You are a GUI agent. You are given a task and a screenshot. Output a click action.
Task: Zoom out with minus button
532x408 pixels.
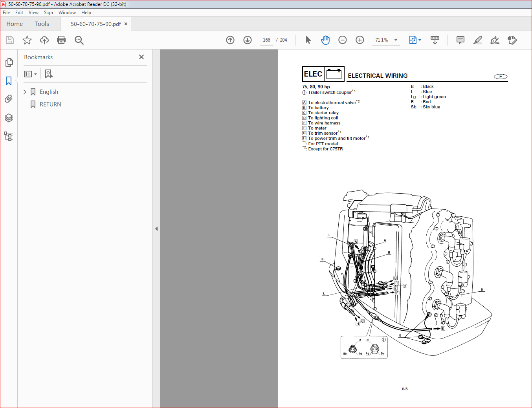click(x=343, y=40)
